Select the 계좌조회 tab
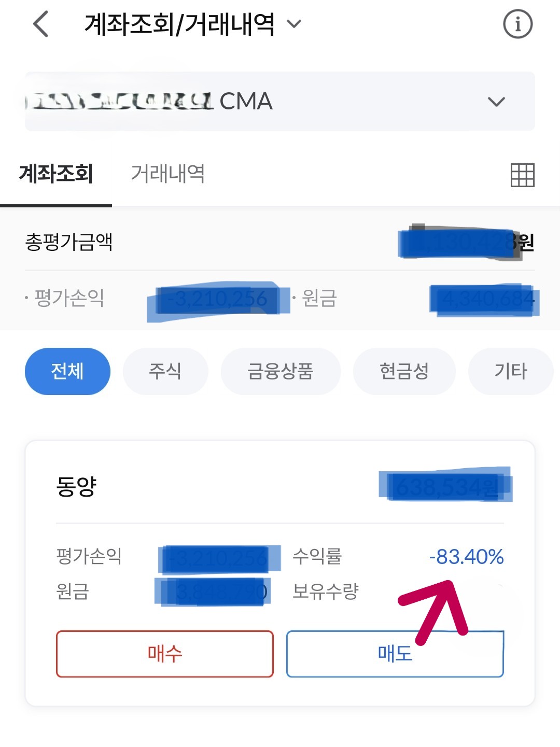Screen dimensions: 560x747 tap(56, 174)
